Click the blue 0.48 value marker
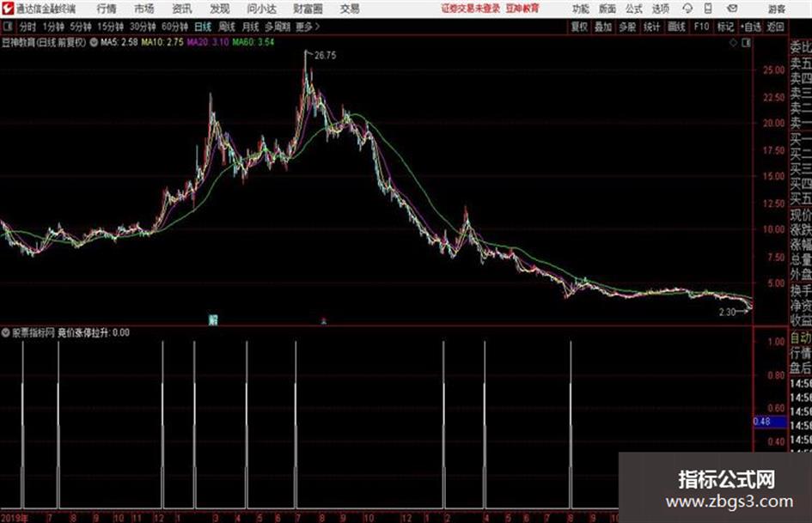Viewport: 812px width, 523px height. (770, 422)
